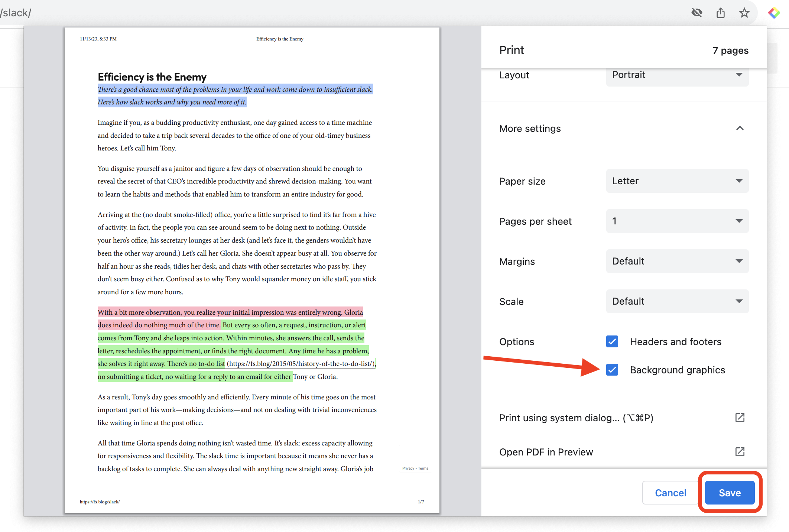Click external-link icon beside Open PDF in Preview
This screenshot has width=789, height=532.
point(740,452)
